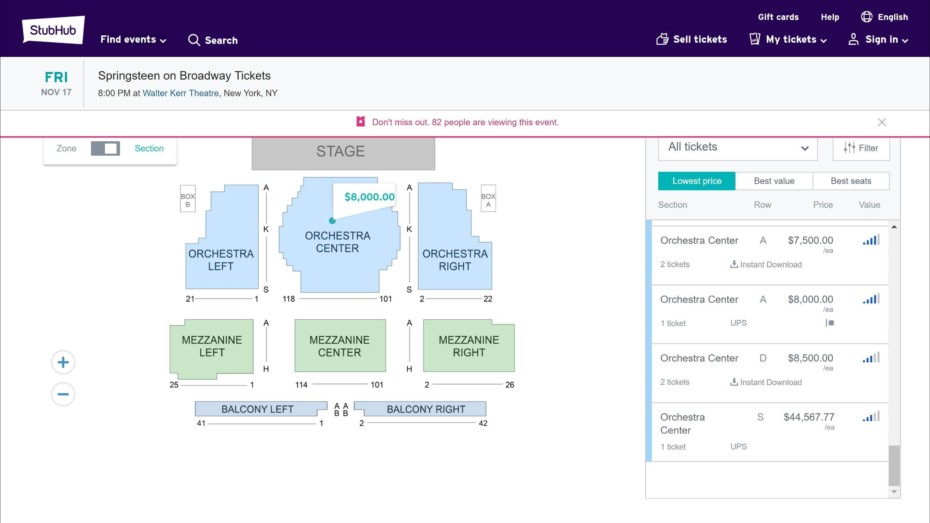Sort by Value column header
Image resolution: width=930 pixels, height=523 pixels.
[x=869, y=205]
